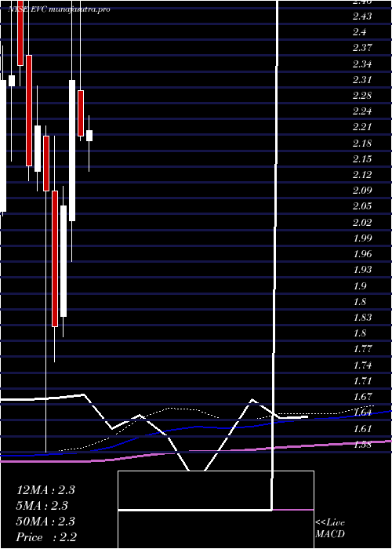Image resolution: width=392 pixels, height=549 pixels.
Task: Select the 1.74 price axis label
Action: tap(362, 365)
